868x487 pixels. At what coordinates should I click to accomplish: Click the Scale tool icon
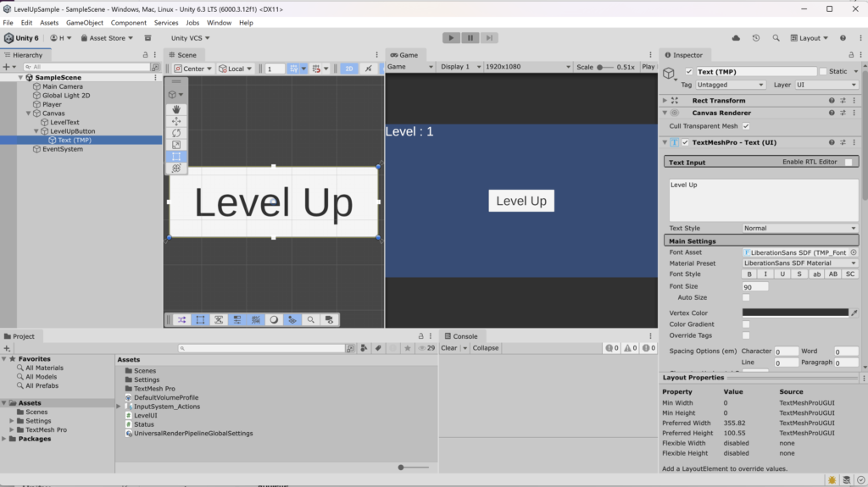pos(175,145)
